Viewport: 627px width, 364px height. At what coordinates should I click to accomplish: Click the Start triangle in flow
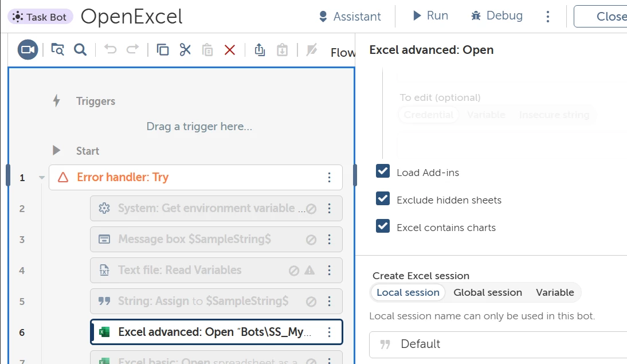pyautogui.click(x=56, y=150)
